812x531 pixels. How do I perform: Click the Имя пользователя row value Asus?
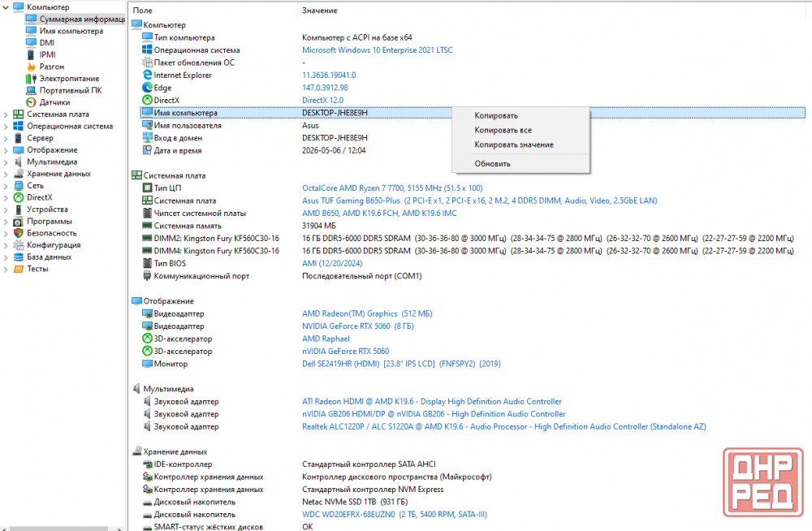click(310, 125)
